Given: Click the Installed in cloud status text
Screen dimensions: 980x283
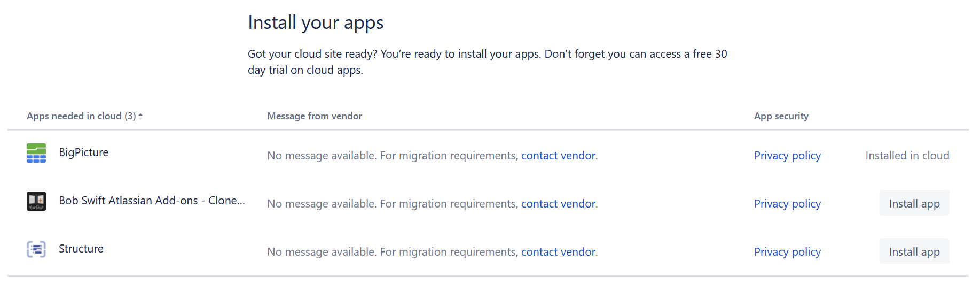Looking at the screenshot, I should tap(907, 156).
